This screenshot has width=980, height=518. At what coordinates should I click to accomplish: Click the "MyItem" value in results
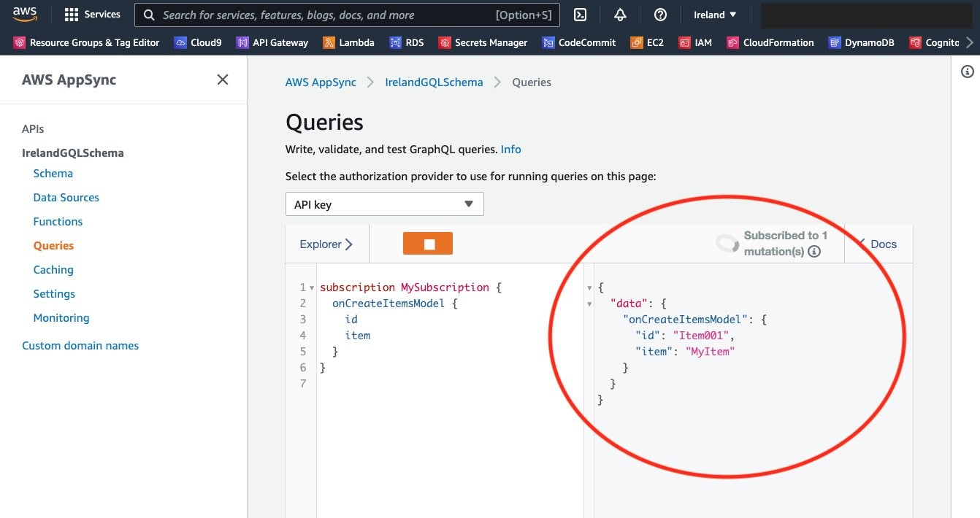(710, 352)
